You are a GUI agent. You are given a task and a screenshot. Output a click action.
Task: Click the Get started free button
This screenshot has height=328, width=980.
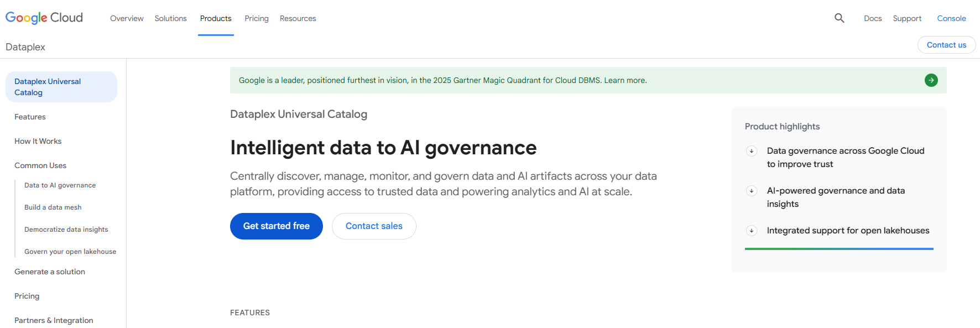tap(277, 226)
